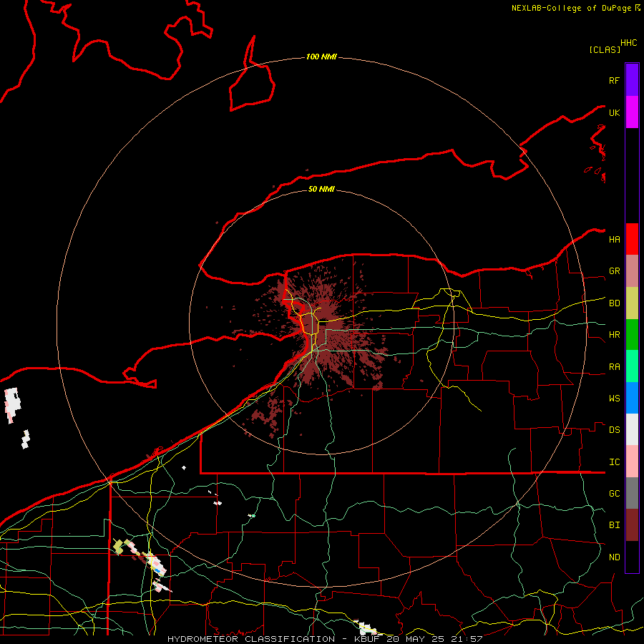Click the RF legend label
This screenshot has width=644, height=644.
click(614, 80)
